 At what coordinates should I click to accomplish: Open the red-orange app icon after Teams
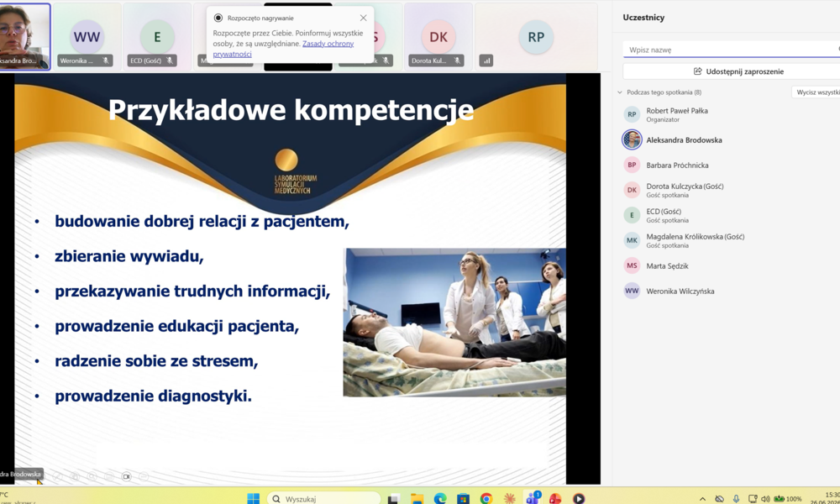coord(555,499)
